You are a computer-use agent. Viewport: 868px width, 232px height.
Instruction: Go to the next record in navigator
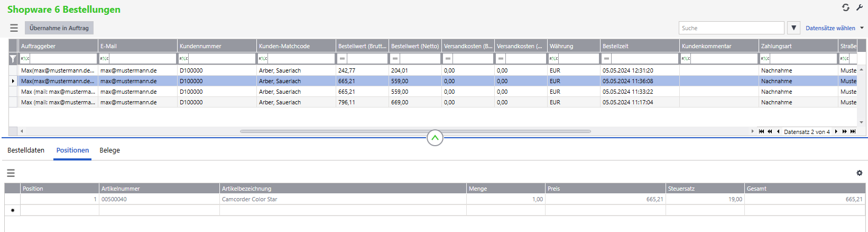[x=836, y=131]
